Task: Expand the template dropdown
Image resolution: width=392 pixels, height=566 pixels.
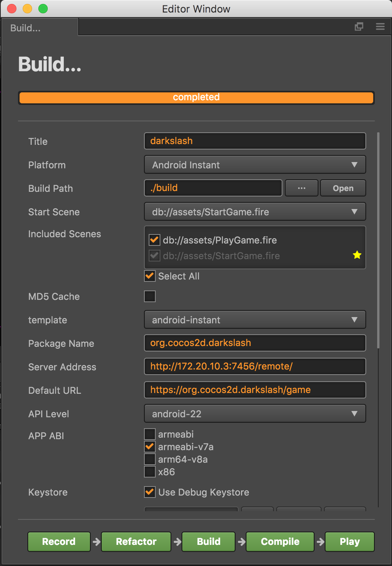Action: 255,320
